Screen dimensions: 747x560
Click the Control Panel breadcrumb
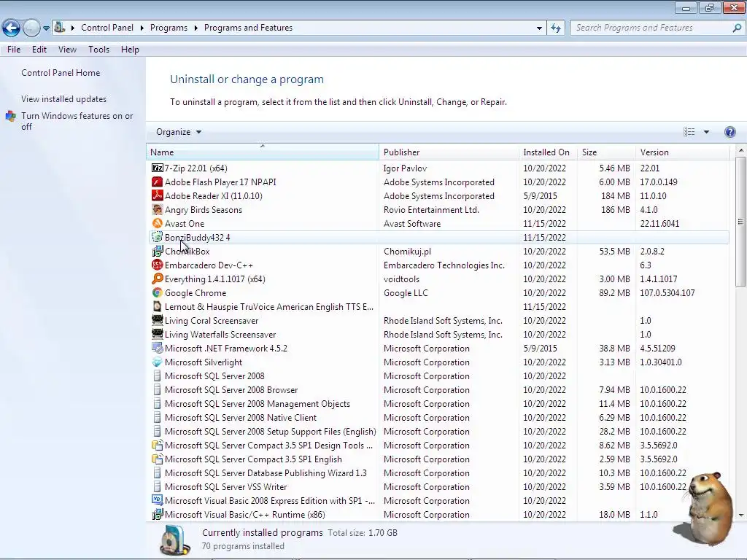coord(107,28)
